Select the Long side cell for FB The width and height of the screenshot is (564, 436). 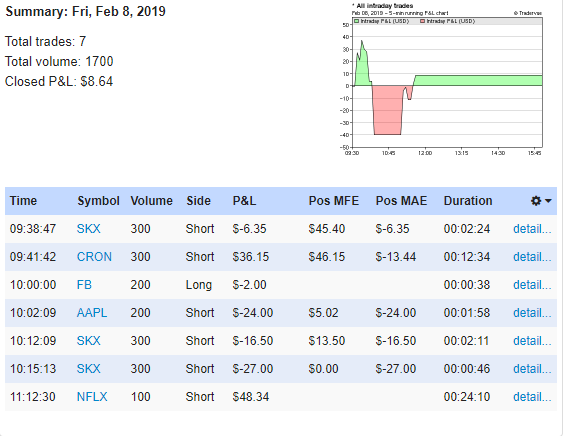[199, 285]
